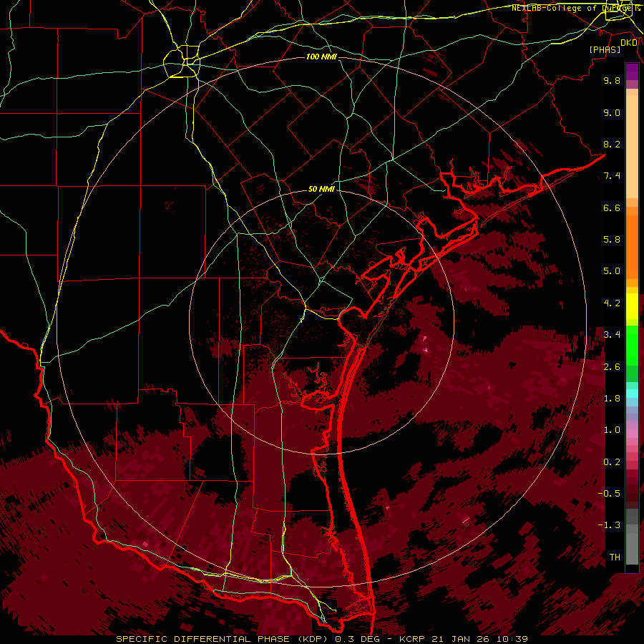Click the 1.8 value on the color scale
Image resolution: width=644 pixels, height=644 pixels.
[612, 399]
